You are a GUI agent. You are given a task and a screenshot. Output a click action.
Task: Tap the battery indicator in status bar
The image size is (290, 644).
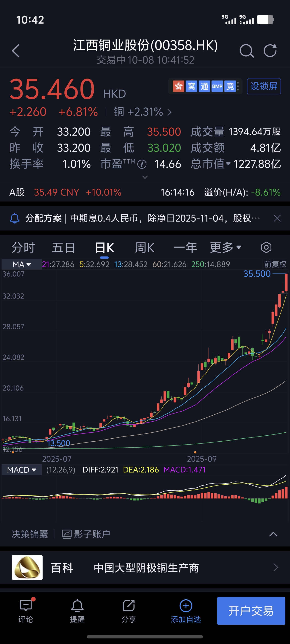tap(265, 20)
